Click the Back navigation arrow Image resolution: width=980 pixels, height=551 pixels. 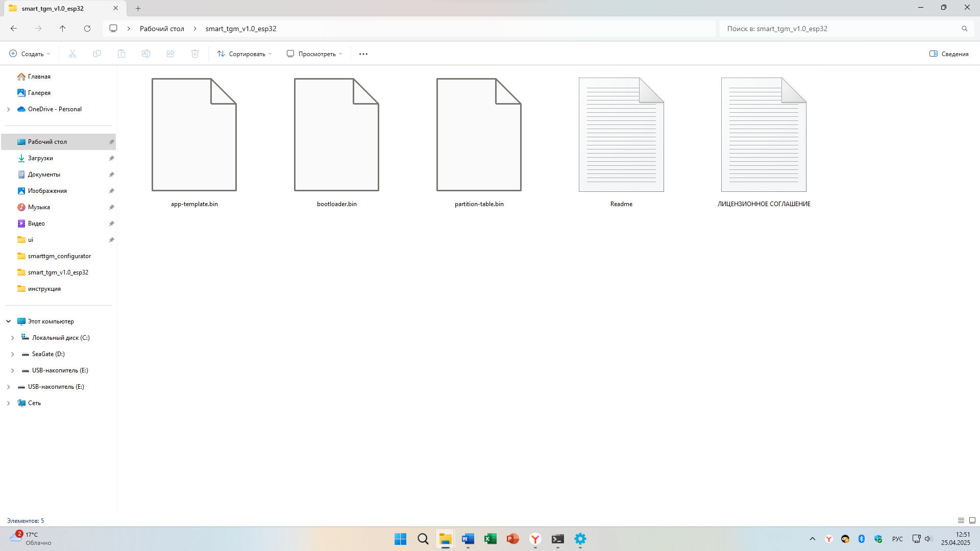pyautogui.click(x=14, y=29)
